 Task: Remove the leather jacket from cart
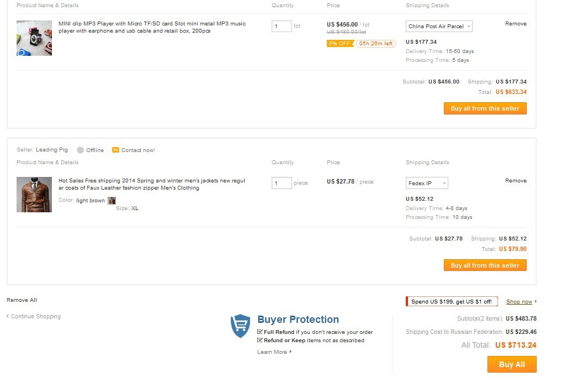coord(516,181)
